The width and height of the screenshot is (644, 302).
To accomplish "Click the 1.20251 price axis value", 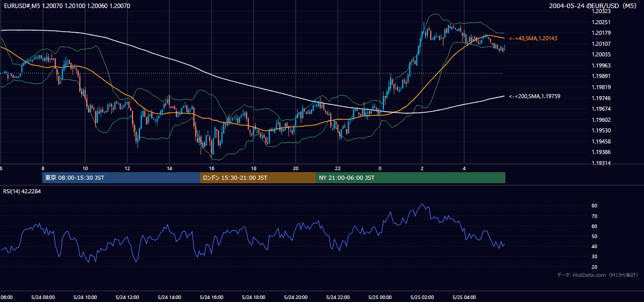I will [601, 22].
